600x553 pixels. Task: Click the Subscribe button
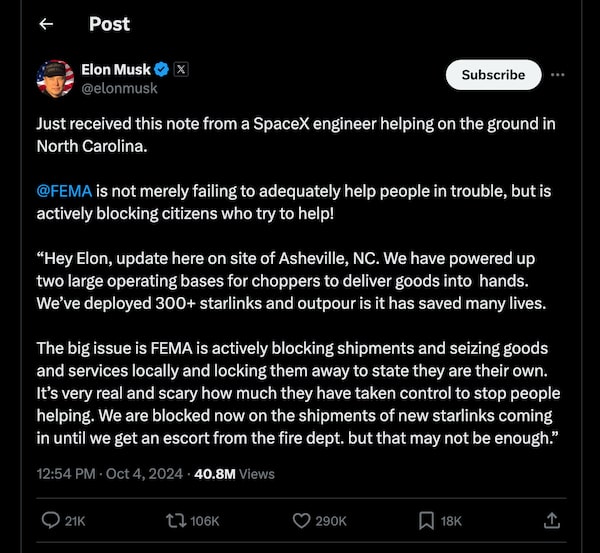(493, 75)
